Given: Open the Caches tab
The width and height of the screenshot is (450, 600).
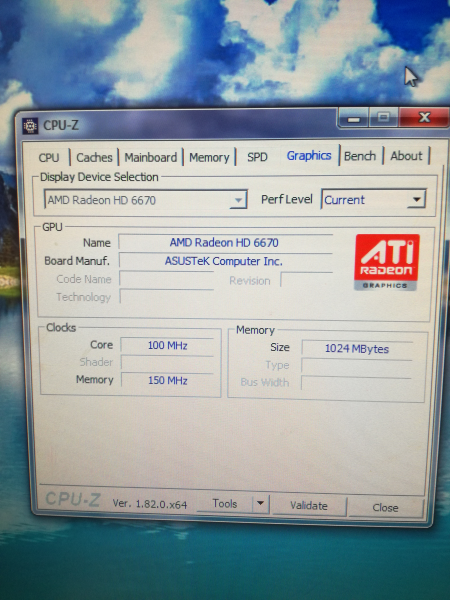Looking at the screenshot, I should (x=94, y=157).
